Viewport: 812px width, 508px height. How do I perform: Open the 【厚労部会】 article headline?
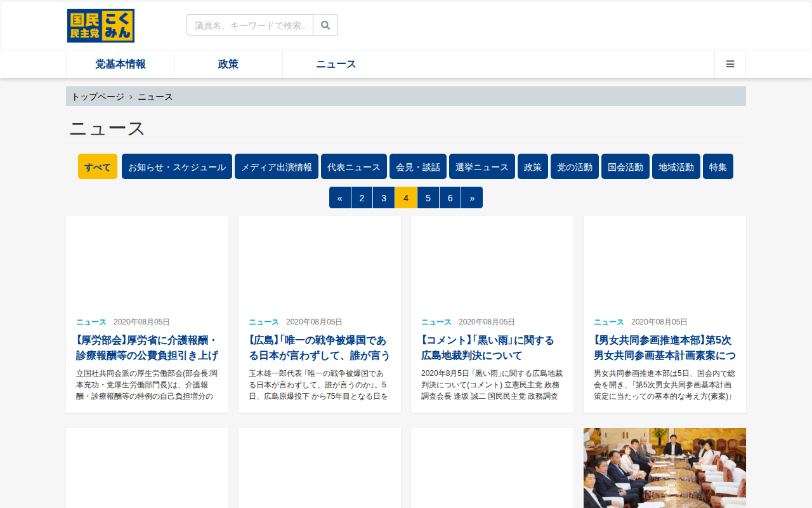(147, 347)
